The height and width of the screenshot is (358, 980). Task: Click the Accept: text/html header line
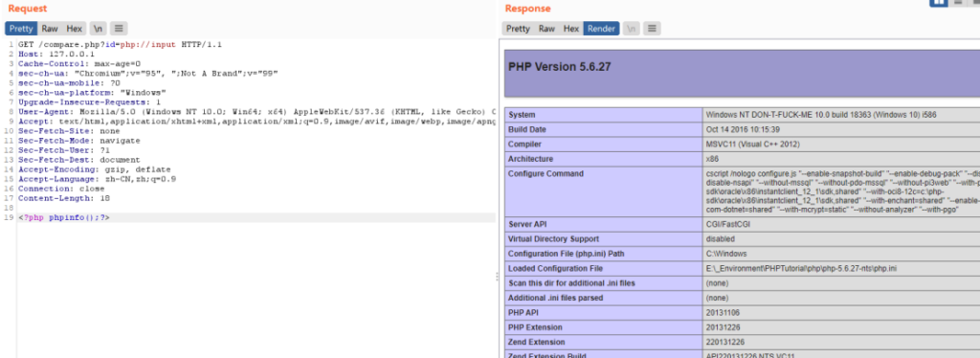click(256, 122)
